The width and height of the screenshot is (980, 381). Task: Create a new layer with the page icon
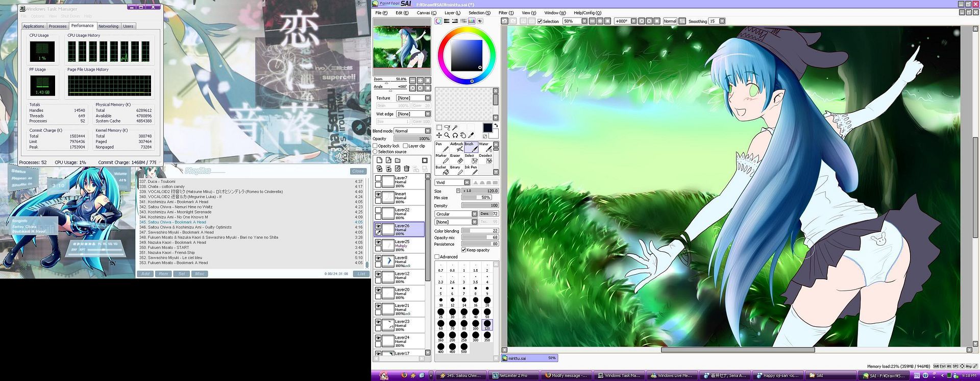tap(379, 160)
